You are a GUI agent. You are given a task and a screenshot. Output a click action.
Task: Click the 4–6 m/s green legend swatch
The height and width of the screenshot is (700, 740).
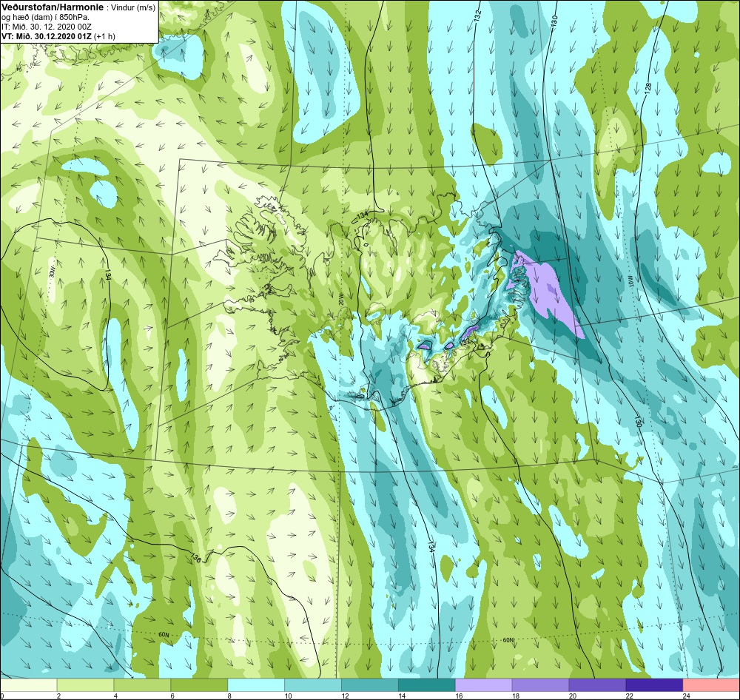pyautogui.click(x=142, y=684)
